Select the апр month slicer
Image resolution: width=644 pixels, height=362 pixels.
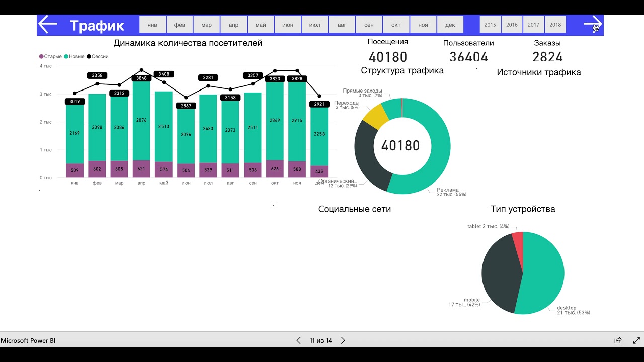coord(233,25)
